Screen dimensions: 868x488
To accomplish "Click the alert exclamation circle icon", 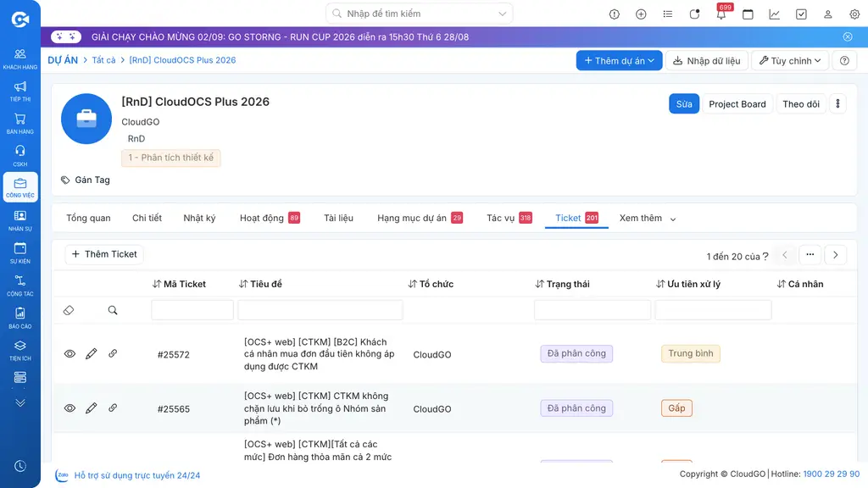I will [x=615, y=14].
